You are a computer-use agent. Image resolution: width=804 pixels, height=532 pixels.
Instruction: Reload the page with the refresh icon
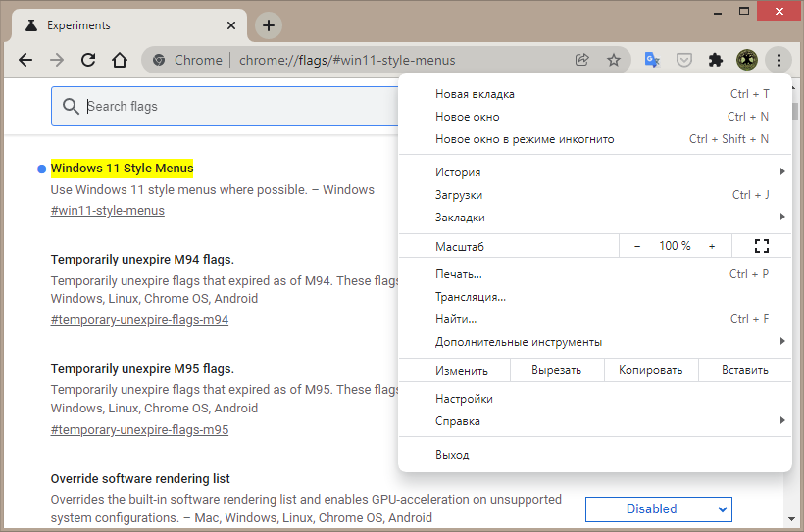pyautogui.click(x=88, y=60)
